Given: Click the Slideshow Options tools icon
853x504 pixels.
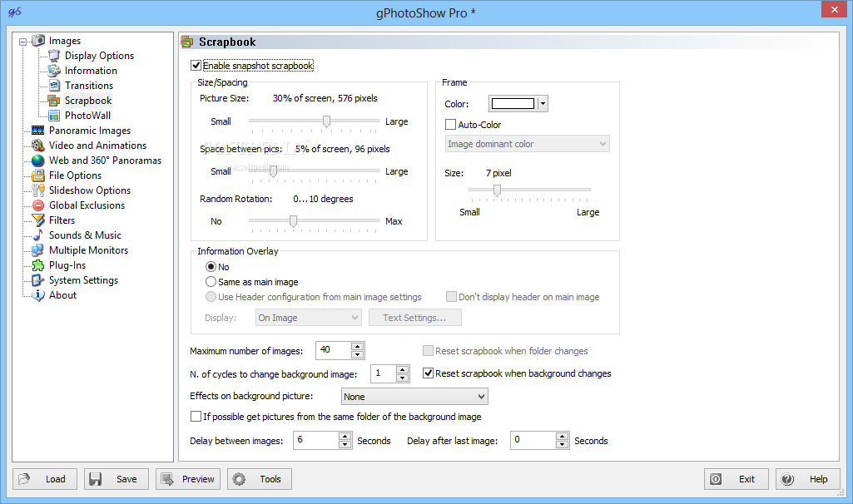Looking at the screenshot, I should tap(38, 190).
